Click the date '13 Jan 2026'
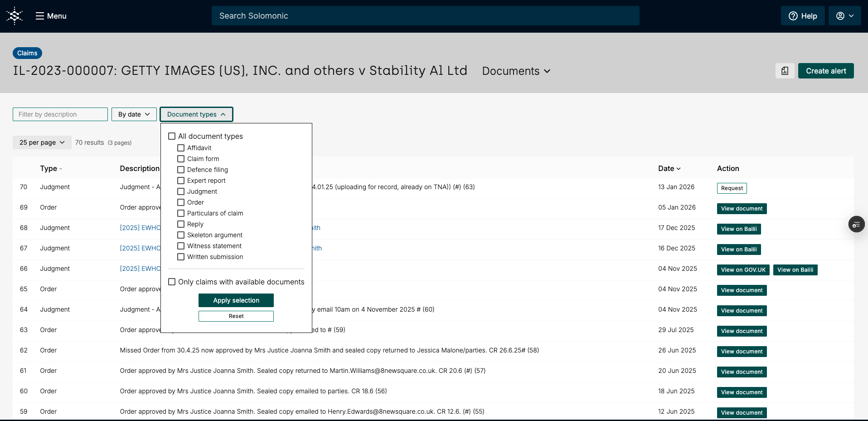This screenshot has width=868, height=421. click(x=676, y=187)
